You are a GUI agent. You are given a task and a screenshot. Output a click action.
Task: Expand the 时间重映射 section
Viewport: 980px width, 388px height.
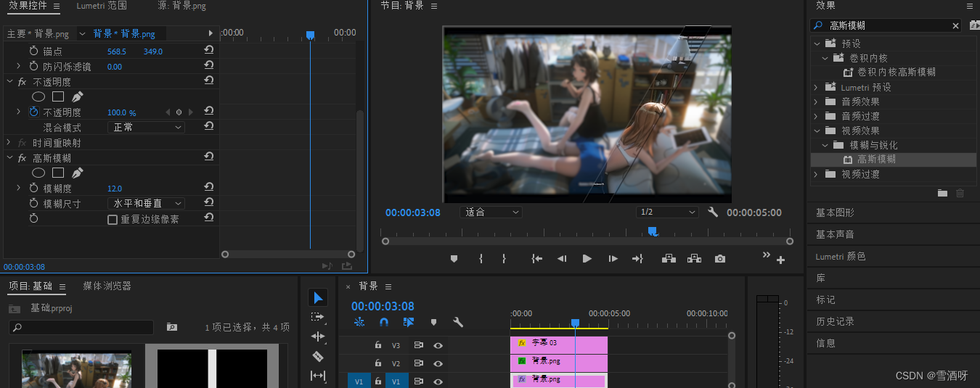click(9, 143)
